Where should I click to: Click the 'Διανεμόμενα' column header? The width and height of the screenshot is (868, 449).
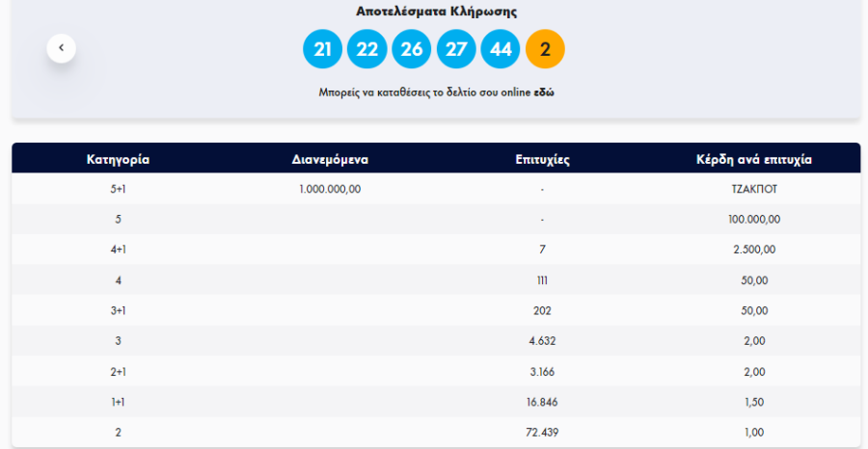pos(330,159)
